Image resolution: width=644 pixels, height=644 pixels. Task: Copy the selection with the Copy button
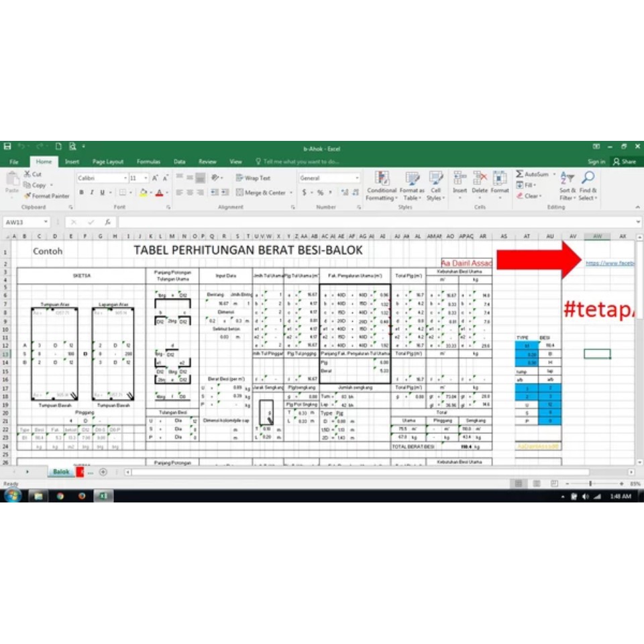(x=35, y=185)
